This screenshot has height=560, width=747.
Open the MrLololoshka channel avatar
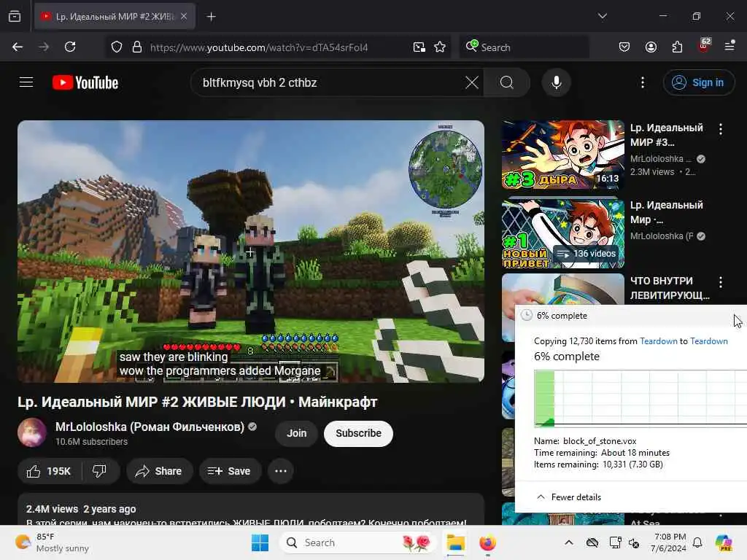(x=32, y=432)
